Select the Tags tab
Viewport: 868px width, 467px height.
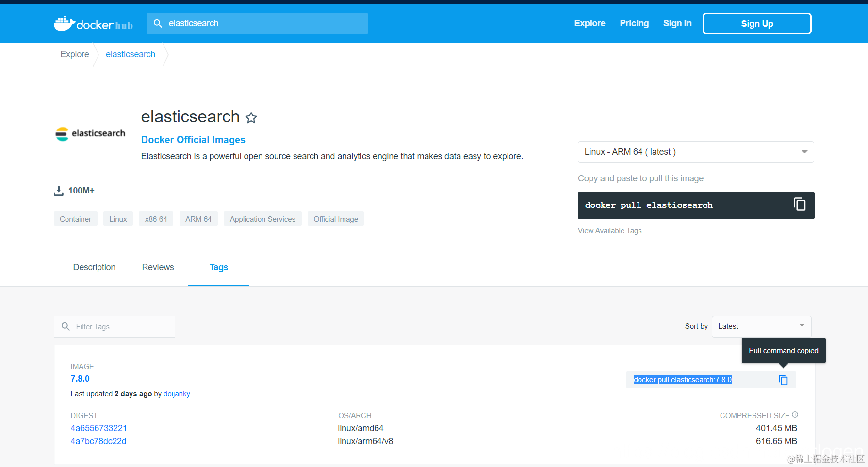pyautogui.click(x=219, y=267)
